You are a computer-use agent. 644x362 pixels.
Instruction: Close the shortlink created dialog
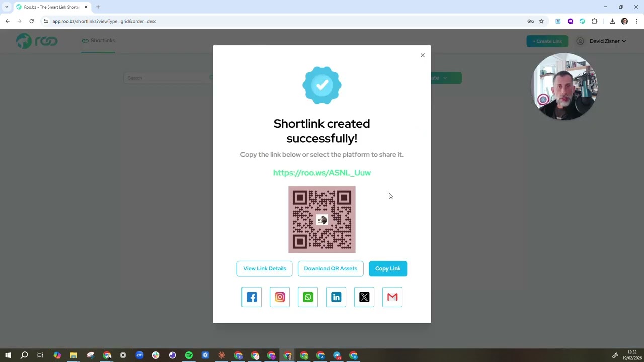[423, 55]
